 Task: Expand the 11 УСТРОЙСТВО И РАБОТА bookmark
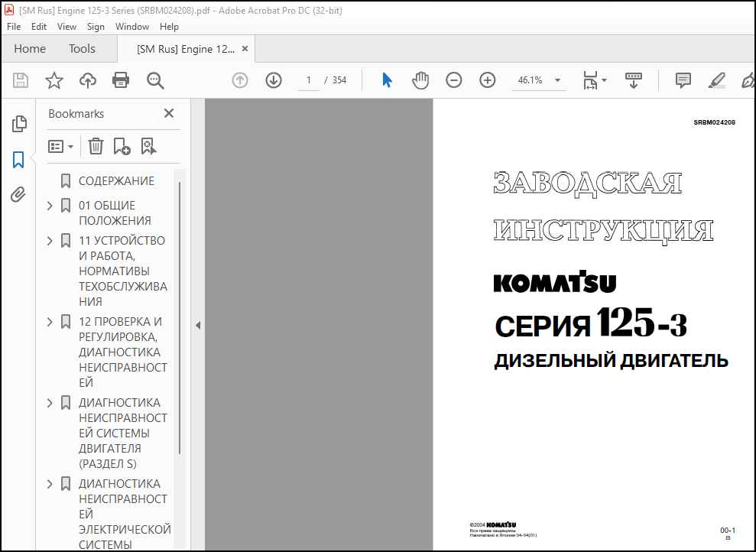50,241
